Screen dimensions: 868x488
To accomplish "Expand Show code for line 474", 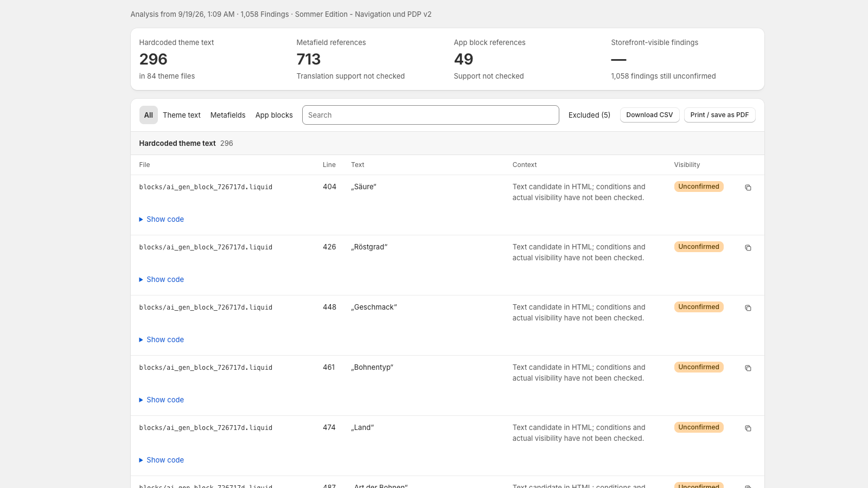I will click(x=162, y=460).
